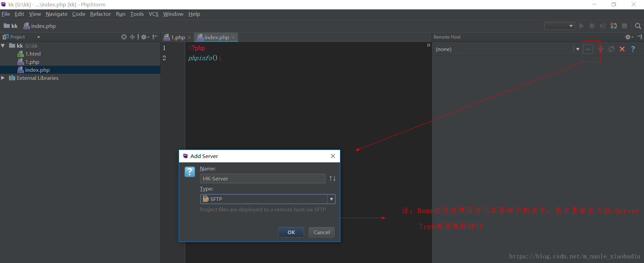This screenshot has width=644, height=263.
Task: Click Collapse All icon in Remote Host
Action: (x=601, y=49)
